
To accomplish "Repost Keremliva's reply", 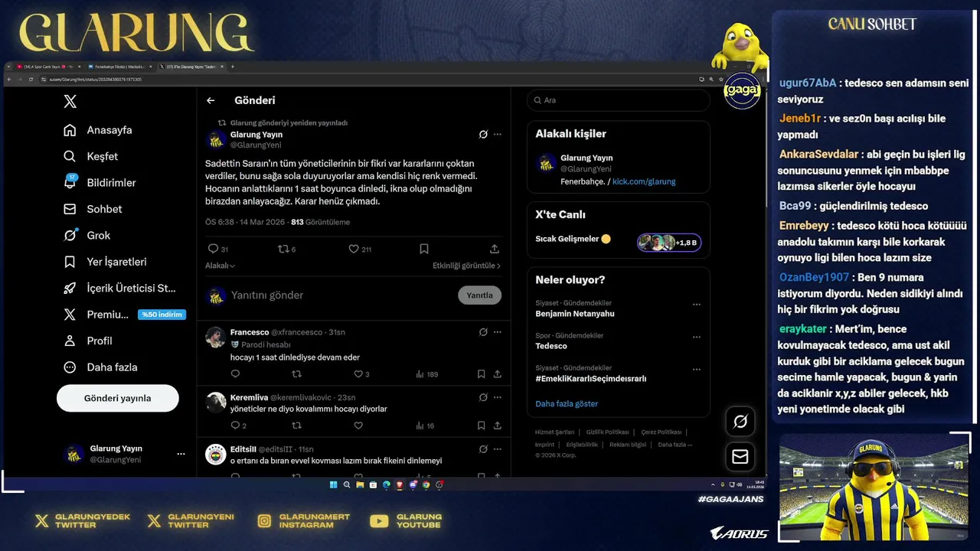I will point(296,425).
